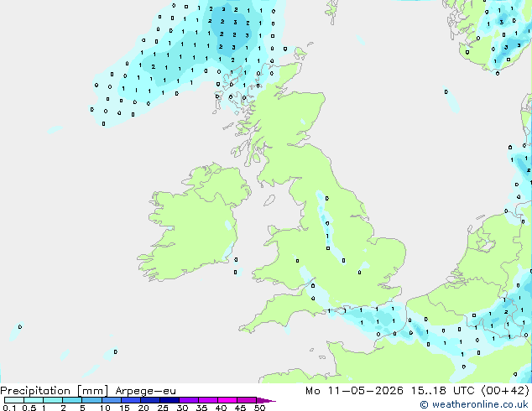Pick the 15–20 mm legend color box
Image resolution: width=532 pixels, height=411 pixels.
[x=130, y=400]
